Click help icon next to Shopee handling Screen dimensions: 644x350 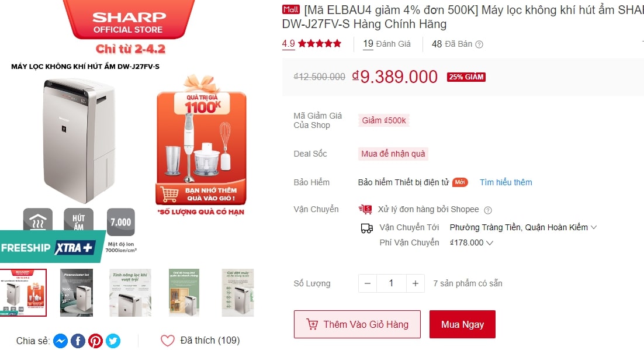coord(488,210)
